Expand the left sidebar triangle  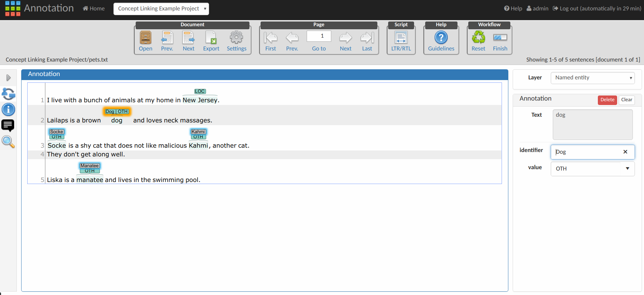tap(8, 78)
